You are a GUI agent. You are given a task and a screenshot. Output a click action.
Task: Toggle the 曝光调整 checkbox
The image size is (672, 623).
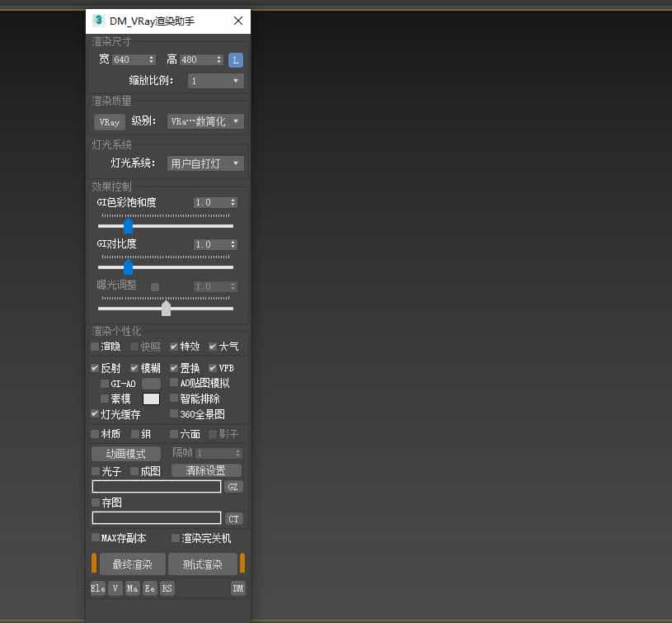coord(155,287)
